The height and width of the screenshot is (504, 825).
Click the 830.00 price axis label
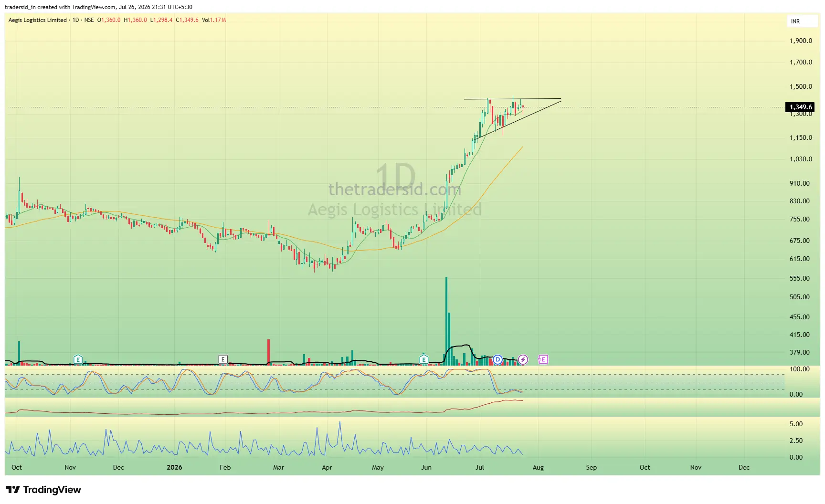coord(800,201)
